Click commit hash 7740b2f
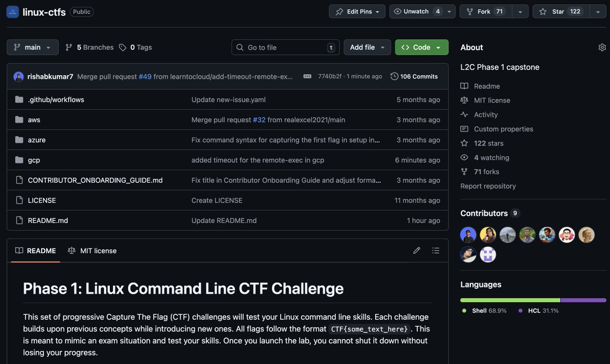The height and width of the screenshot is (364, 610). click(330, 76)
